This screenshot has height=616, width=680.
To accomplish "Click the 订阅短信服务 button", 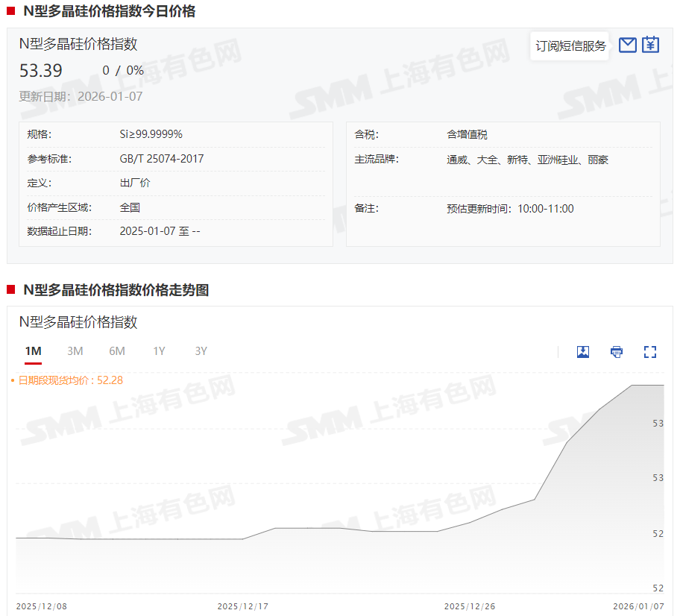I will pos(570,46).
